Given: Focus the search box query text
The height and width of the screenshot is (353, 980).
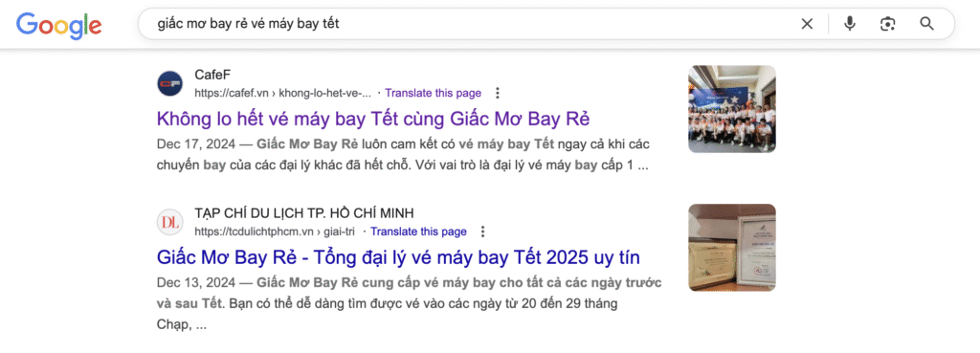Looking at the screenshot, I should [248, 24].
